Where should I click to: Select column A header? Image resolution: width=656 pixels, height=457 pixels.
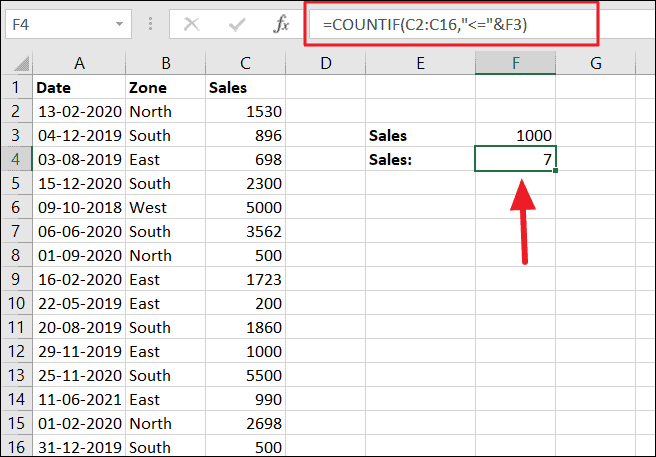(79, 64)
